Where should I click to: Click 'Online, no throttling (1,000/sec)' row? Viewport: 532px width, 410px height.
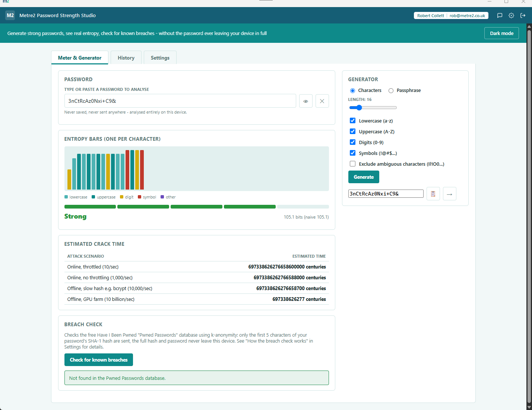click(197, 277)
